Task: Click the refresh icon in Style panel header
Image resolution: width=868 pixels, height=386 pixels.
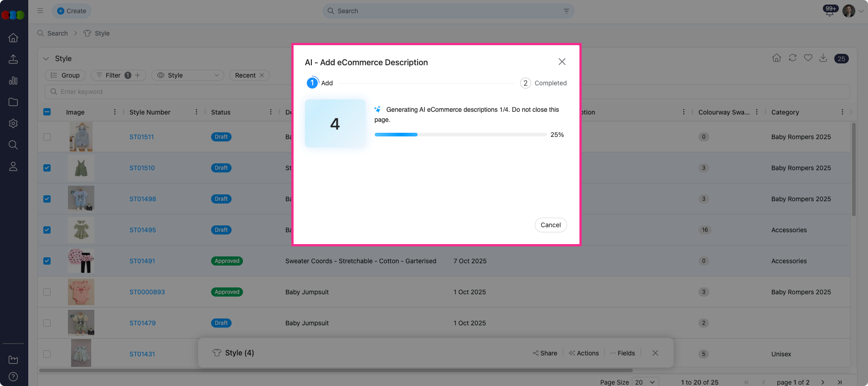Action: pyautogui.click(x=792, y=58)
